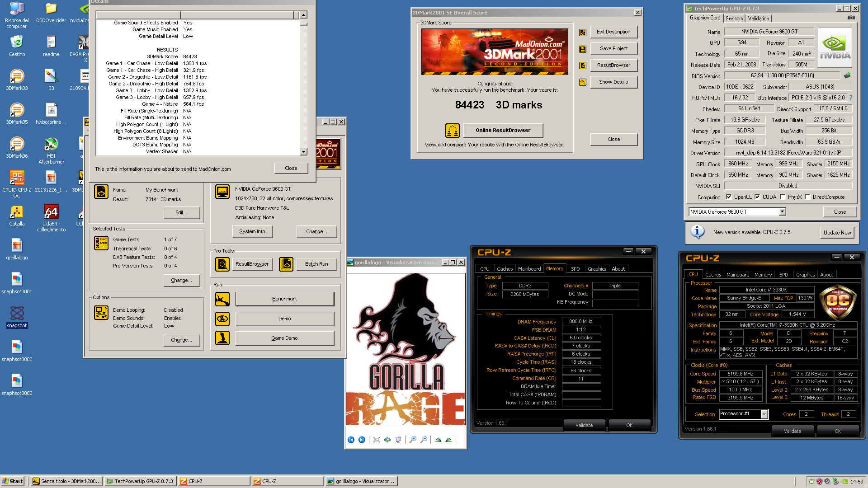
Task: Click the Edit button under My Benchmark
Action: click(181, 213)
